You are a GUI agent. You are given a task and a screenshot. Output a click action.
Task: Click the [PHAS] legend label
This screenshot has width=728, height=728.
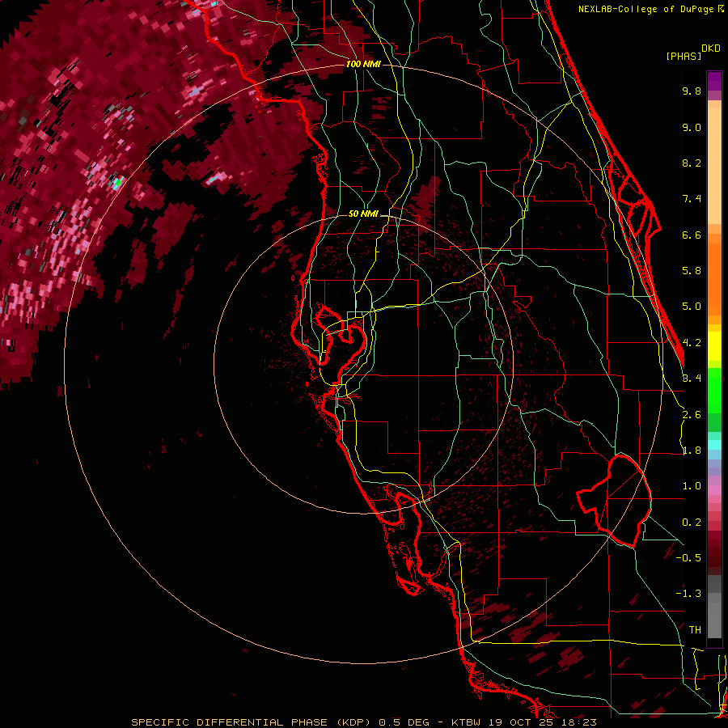(684, 56)
